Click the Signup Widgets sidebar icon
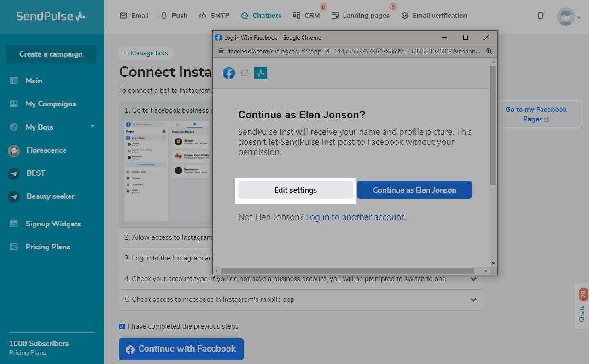 [x=14, y=224]
